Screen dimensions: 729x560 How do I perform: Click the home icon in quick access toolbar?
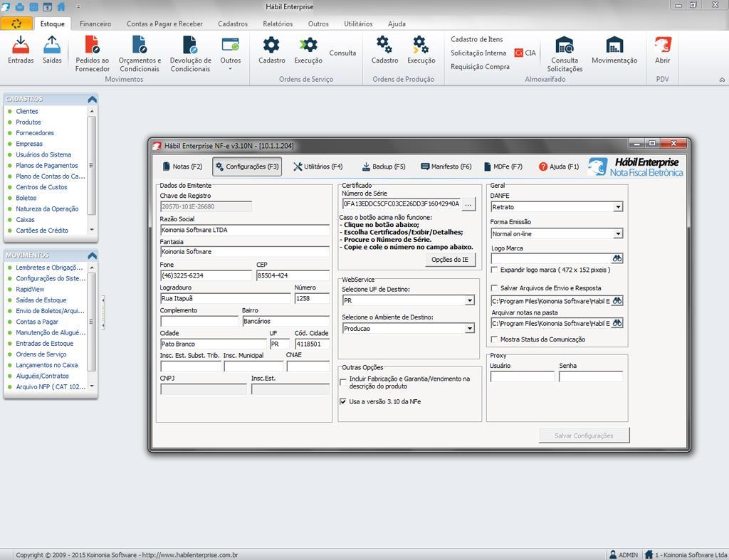(x=61, y=6)
